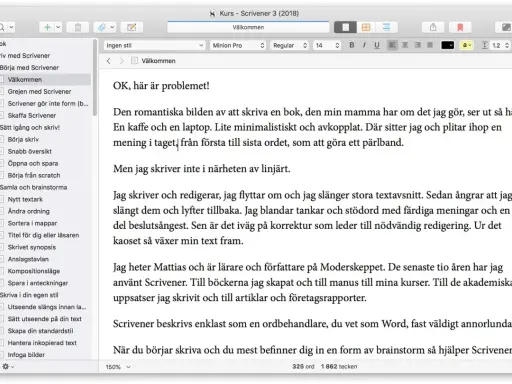
Task: Open the Skapa din standardstil document
Action: (40, 331)
